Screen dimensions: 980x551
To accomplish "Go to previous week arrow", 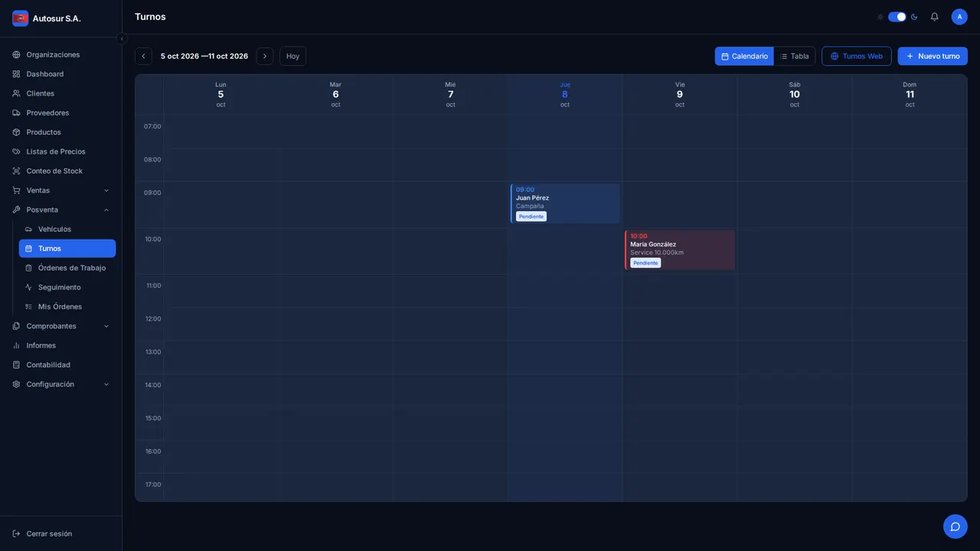I will pos(143,56).
